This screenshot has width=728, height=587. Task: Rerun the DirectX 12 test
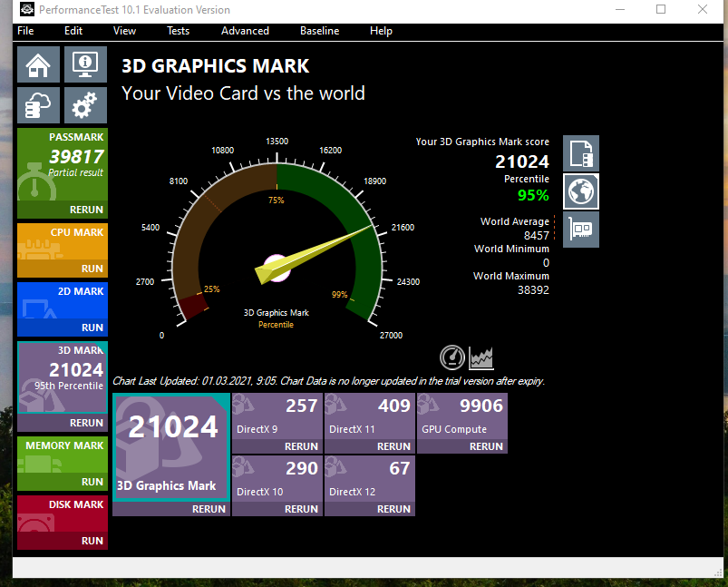pos(370,509)
